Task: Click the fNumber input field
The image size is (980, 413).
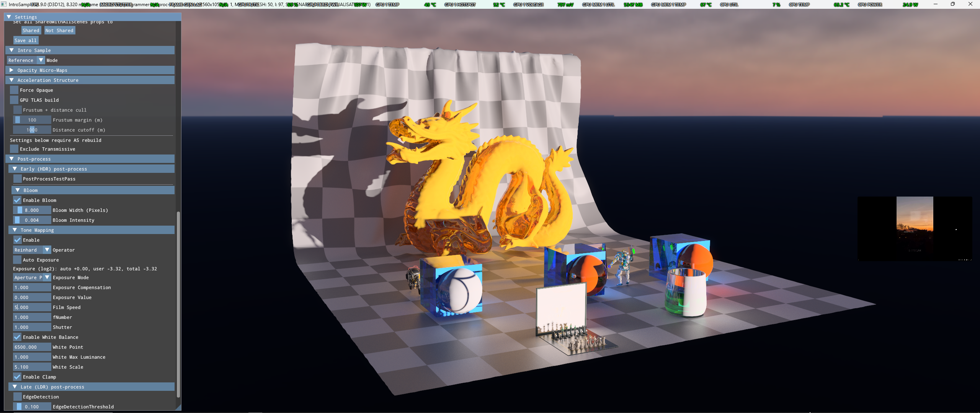Action: 32,317
